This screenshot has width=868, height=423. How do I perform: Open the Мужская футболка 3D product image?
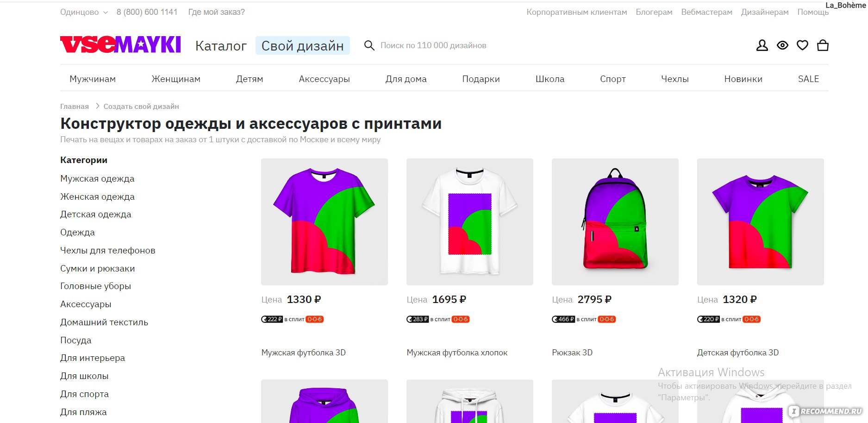pos(325,222)
